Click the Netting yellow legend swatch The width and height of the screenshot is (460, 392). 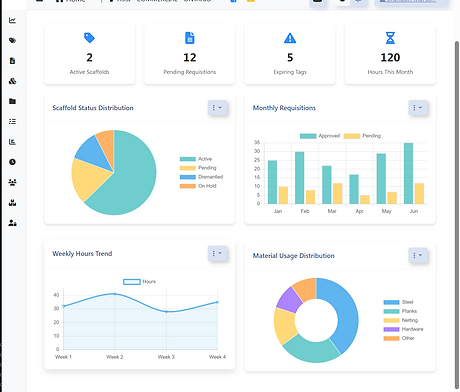pos(391,320)
